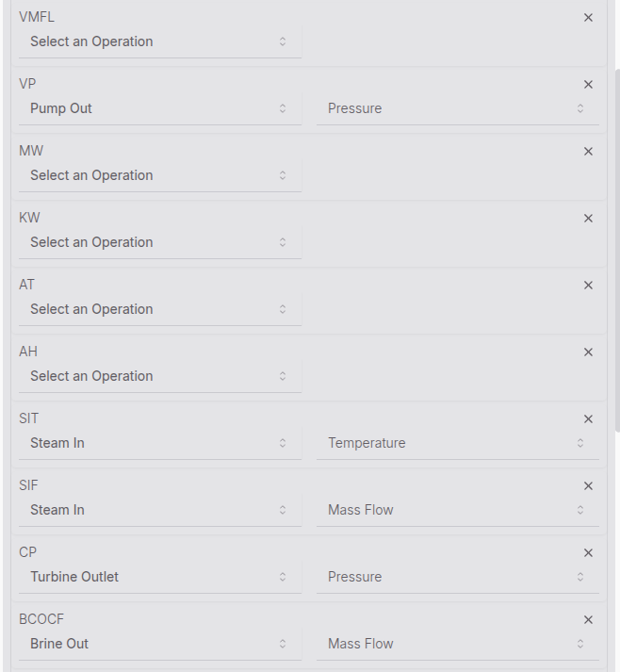Click the X icon for the KW row
This screenshot has width=620, height=672.
pos(588,219)
